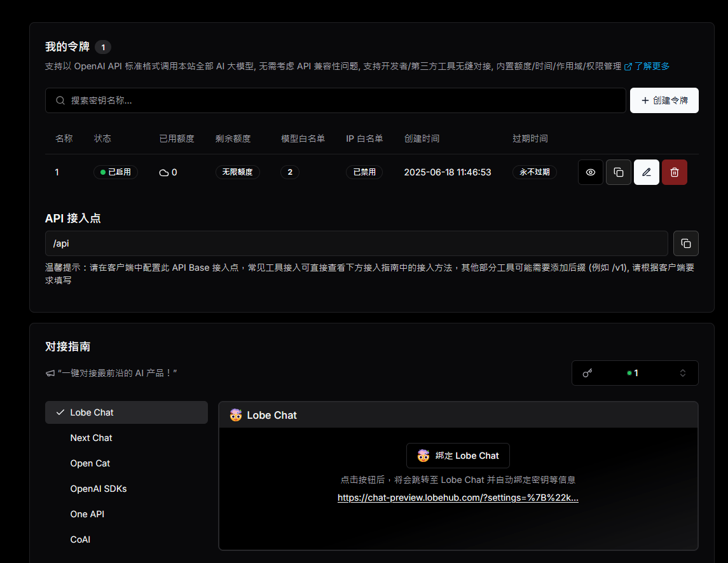Screen dimensions: 728x563
Task: Edit token 1 with the pencil icon
Action: coord(646,172)
